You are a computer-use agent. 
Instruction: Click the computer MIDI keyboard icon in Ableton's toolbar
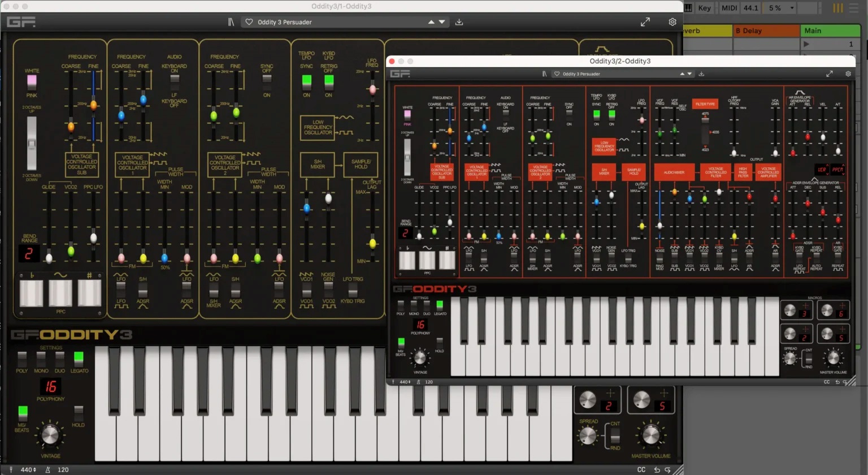tap(687, 7)
